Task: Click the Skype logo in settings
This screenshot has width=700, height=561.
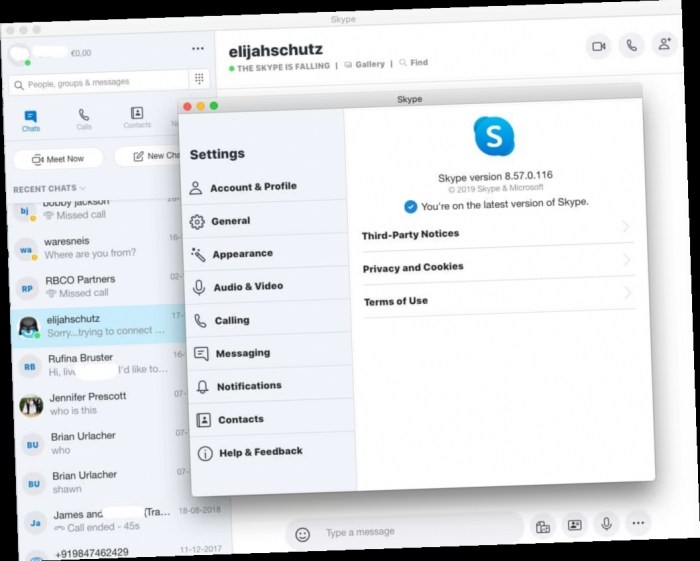Action: [x=493, y=136]
